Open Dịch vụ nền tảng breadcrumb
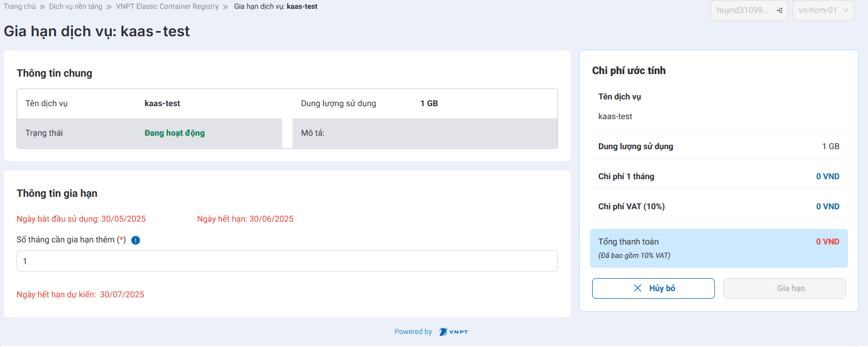This screenshot has width=868, height=347. pos(76,7)
